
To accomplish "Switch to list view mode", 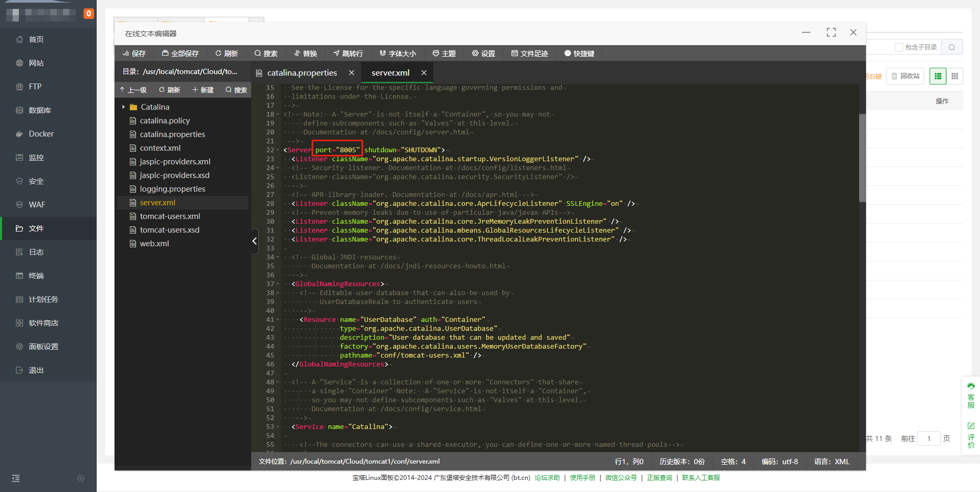I will click(937, 76).
